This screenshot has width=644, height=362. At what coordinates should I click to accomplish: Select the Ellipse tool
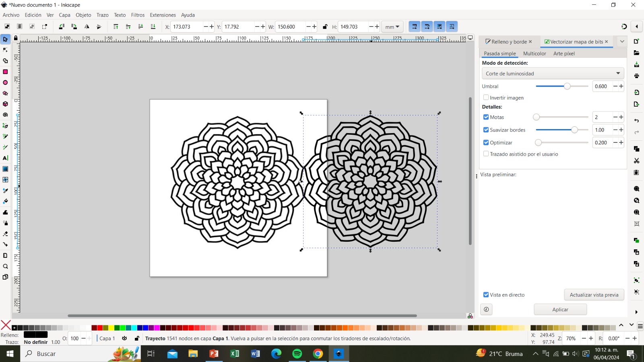(5, 82)
